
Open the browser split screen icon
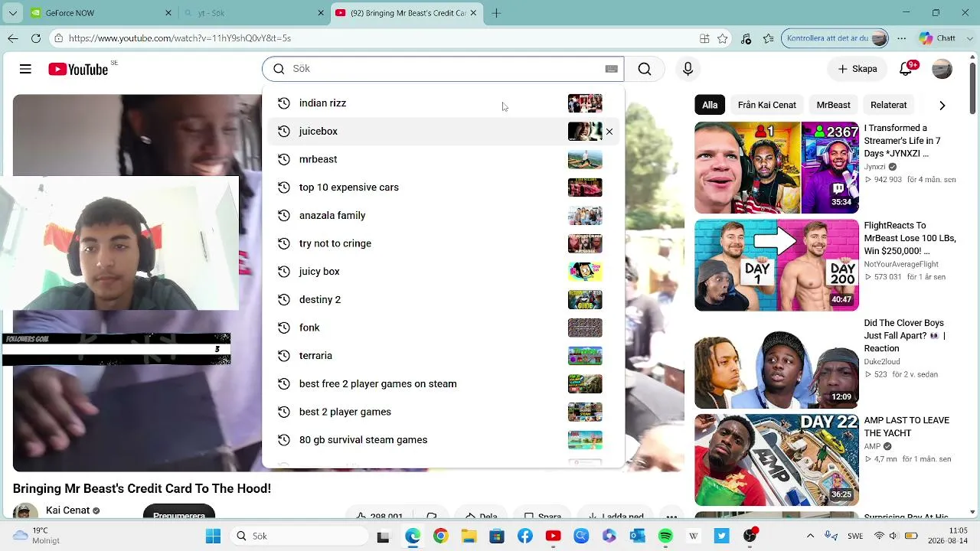click(704, 38)
